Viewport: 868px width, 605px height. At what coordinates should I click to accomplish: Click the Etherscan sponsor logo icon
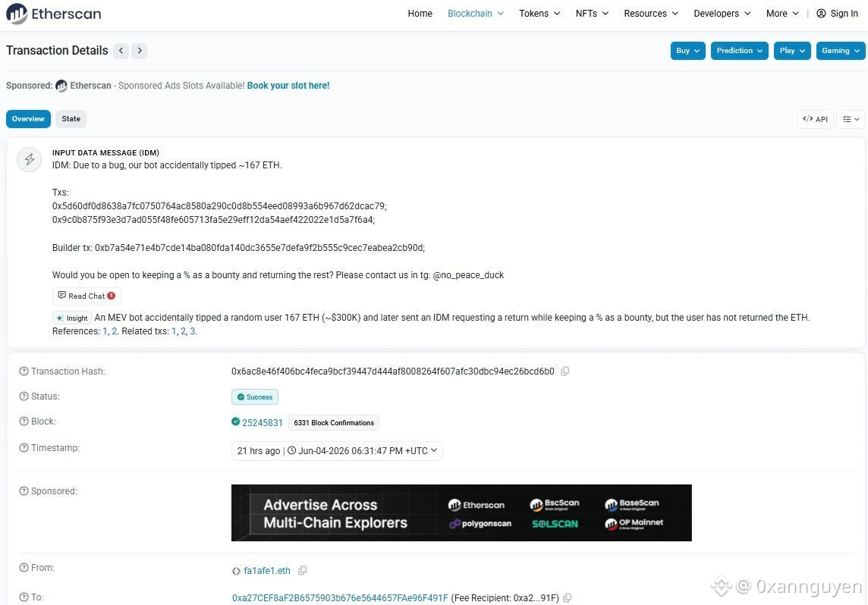click(61, 86)
